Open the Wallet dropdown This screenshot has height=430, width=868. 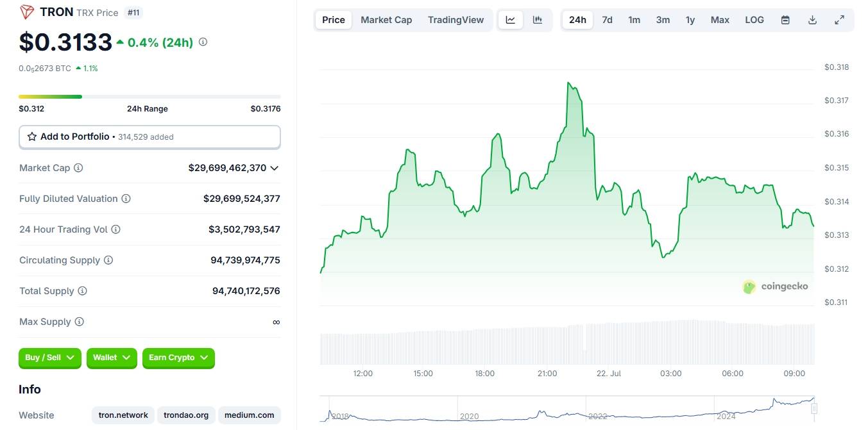pos(112,358)
